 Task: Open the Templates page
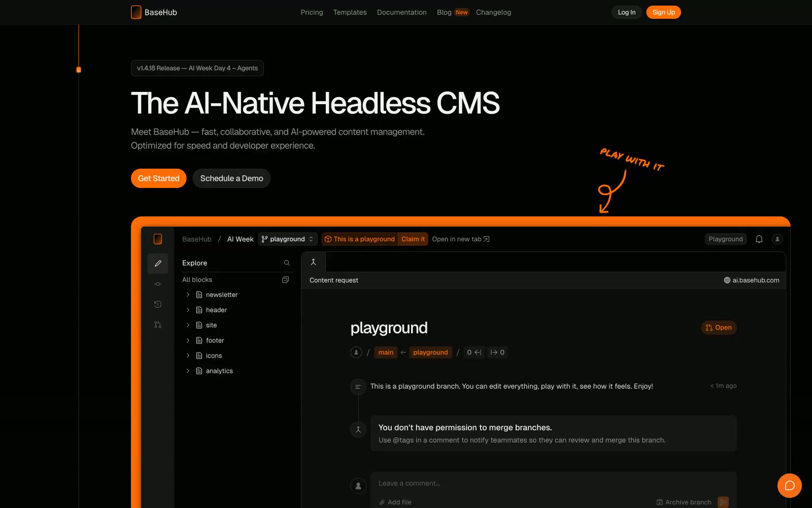click(x=350, y=12)
